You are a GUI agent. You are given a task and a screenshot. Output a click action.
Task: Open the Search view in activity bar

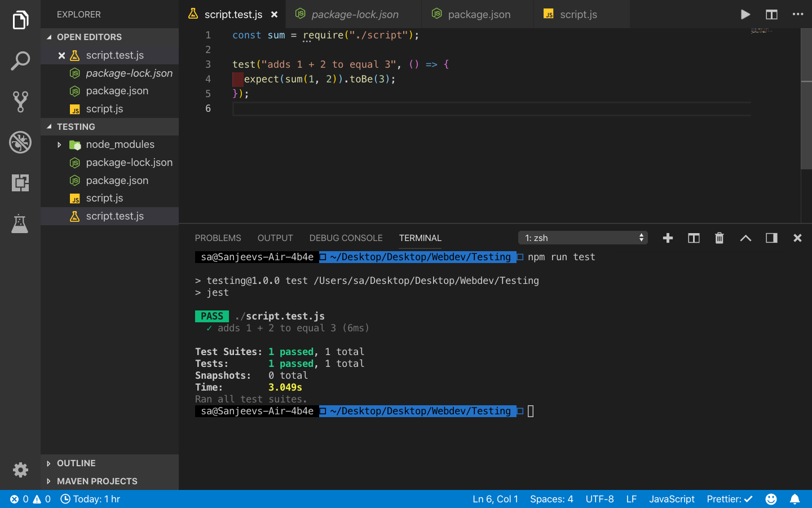[20, 61]
